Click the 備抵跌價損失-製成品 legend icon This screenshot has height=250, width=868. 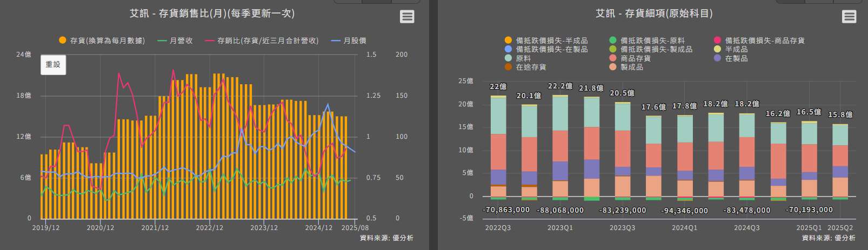coord(613,49)
